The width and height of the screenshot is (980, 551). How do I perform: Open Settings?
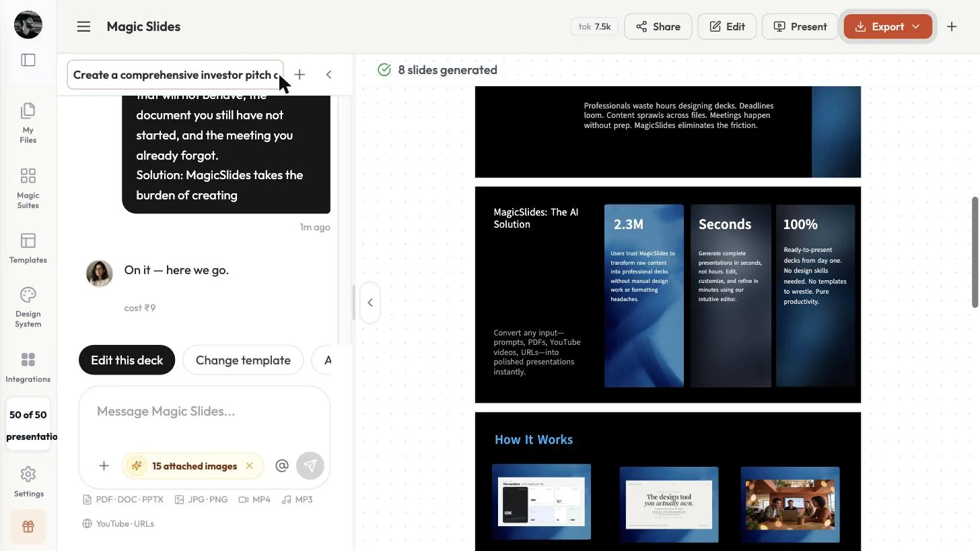point(28,482)
